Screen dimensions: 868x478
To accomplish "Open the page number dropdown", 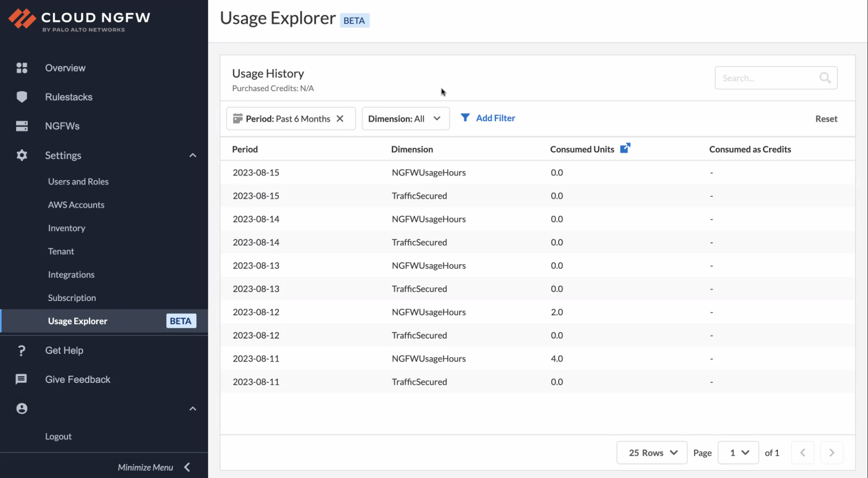I will point(738,453).
